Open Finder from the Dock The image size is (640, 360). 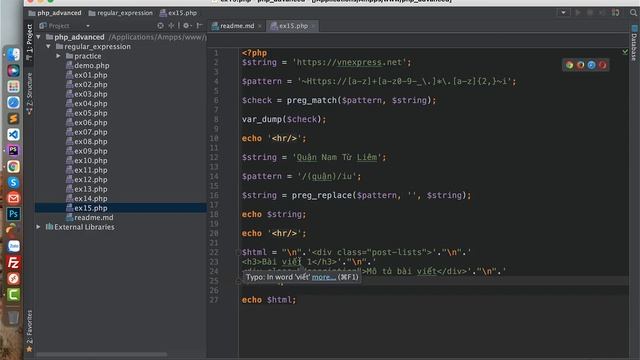click(13, 54)
